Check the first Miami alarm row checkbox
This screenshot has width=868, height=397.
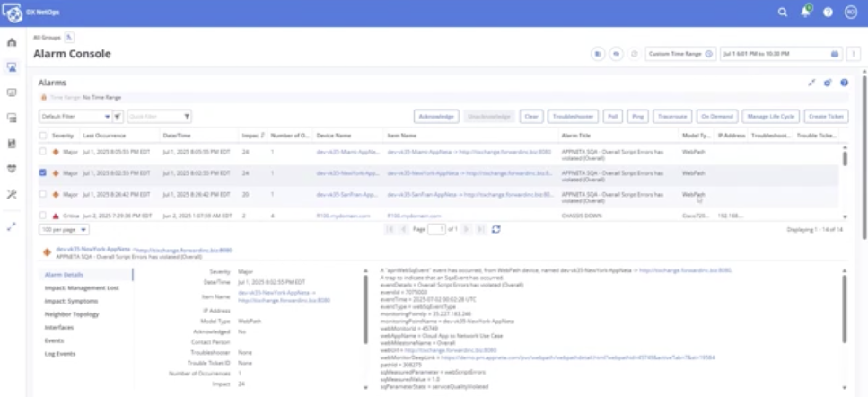43,152
